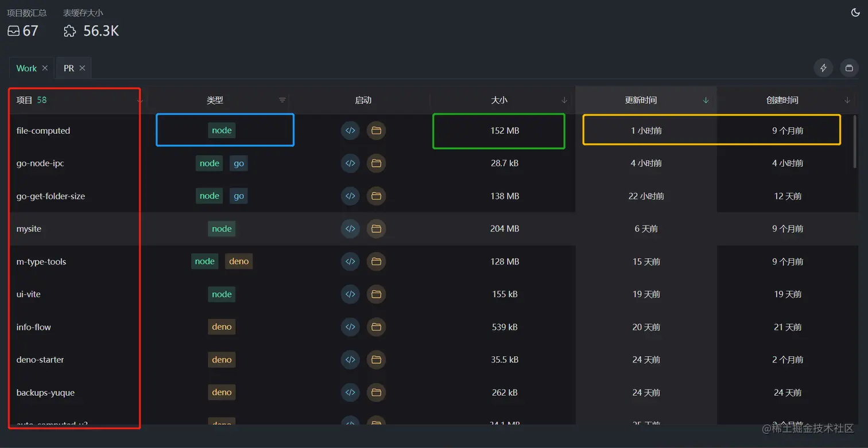Launch mysite in code editor
This screenshot has width=868, height=448.
pyautogui.click(x=350, y=228)
